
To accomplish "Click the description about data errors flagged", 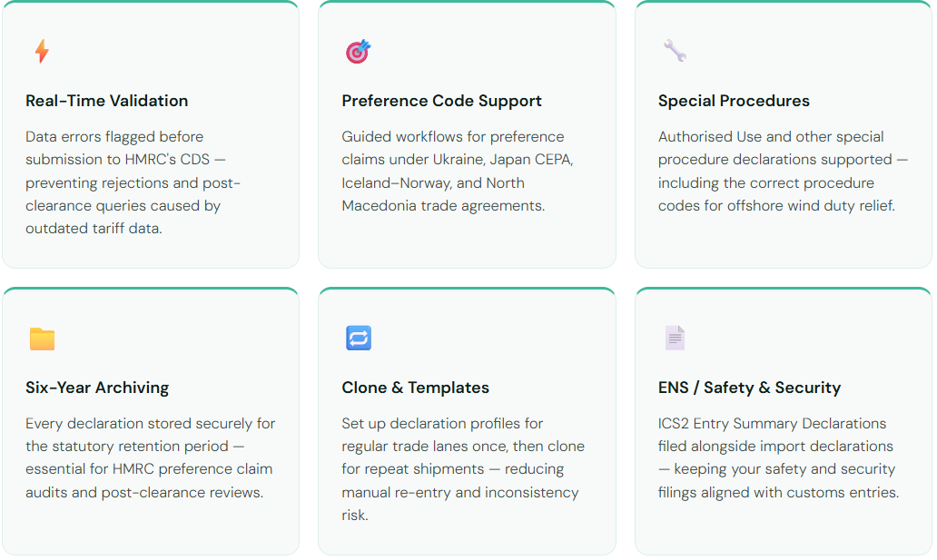I will click(x=133, y=182).
